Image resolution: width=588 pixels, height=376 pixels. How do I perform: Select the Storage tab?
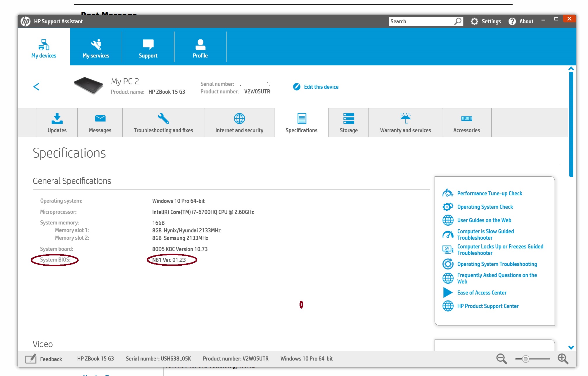(x=349, y=123)
